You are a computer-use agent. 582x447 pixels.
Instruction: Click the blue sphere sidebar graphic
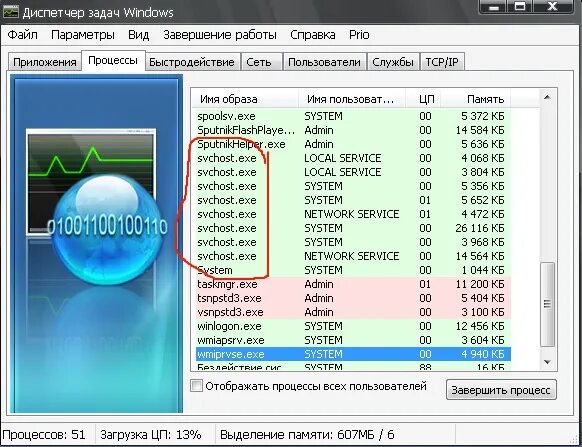click(108, 231)
